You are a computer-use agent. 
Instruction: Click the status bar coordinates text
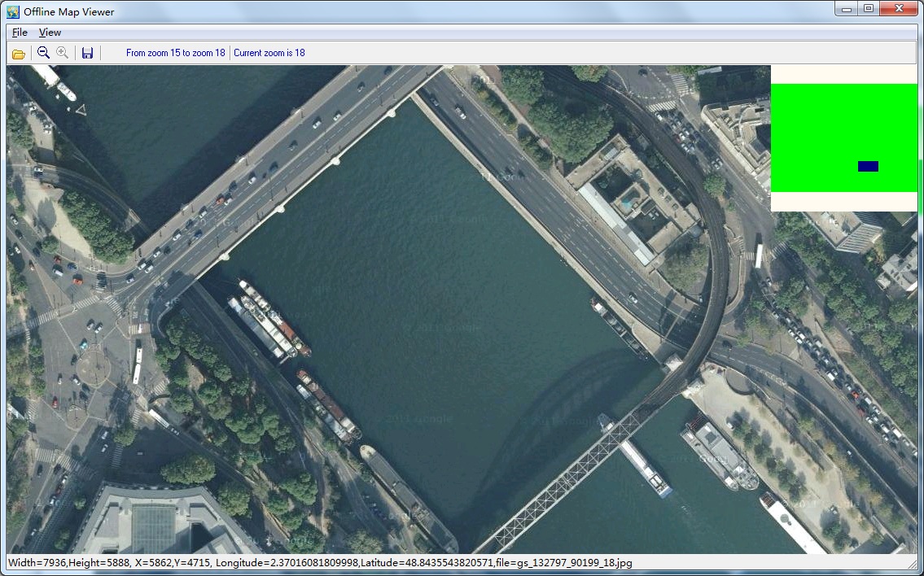click(319, 563)
